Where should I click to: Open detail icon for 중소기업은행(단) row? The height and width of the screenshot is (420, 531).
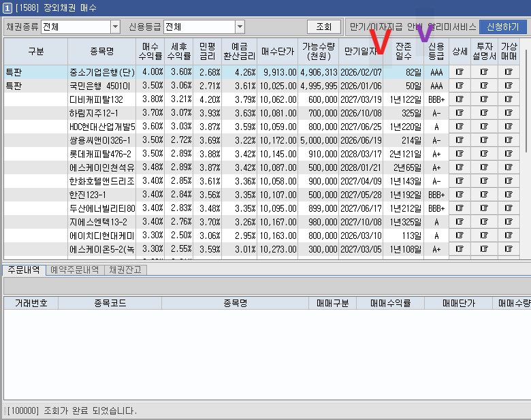[460, 72]
